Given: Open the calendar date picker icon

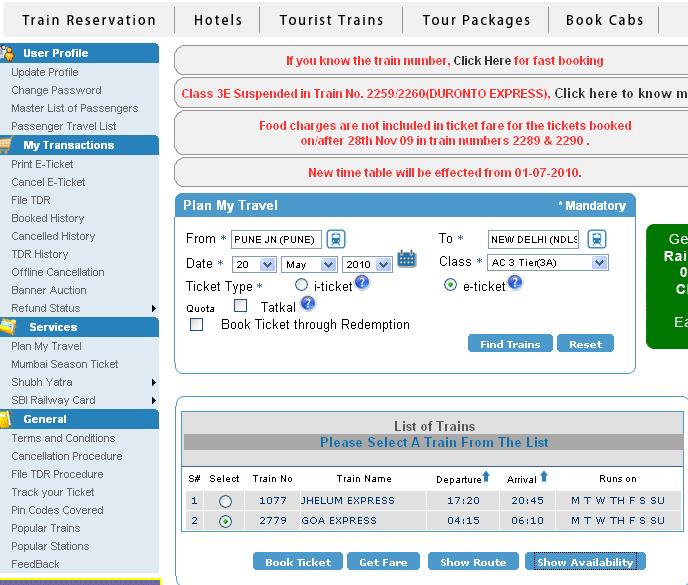Looking at the screenshot, I should pyautogui.click(x=406, y=258).
